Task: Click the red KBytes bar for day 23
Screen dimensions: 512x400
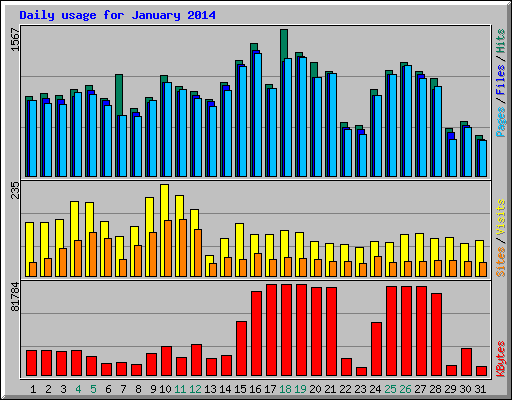Action: click(361, 372)
